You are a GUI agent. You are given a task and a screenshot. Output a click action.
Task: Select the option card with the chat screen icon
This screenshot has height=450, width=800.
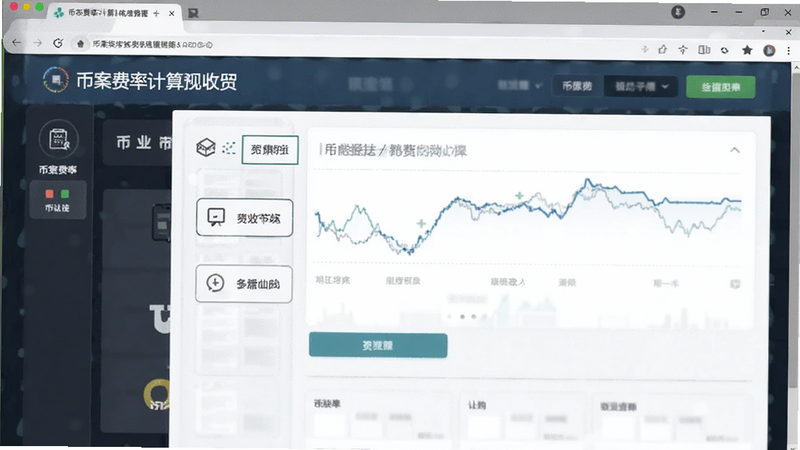244,217
